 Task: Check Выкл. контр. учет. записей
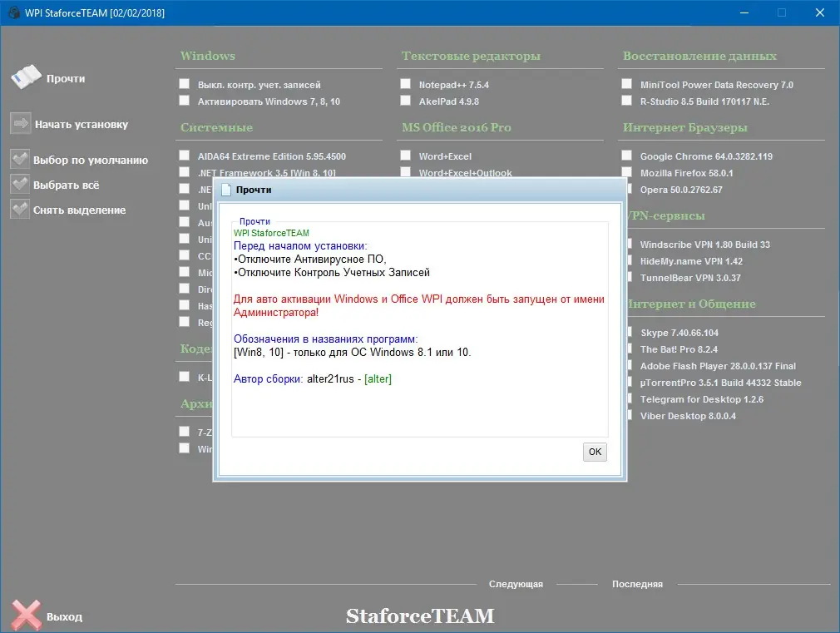click(x=185, y=84)
